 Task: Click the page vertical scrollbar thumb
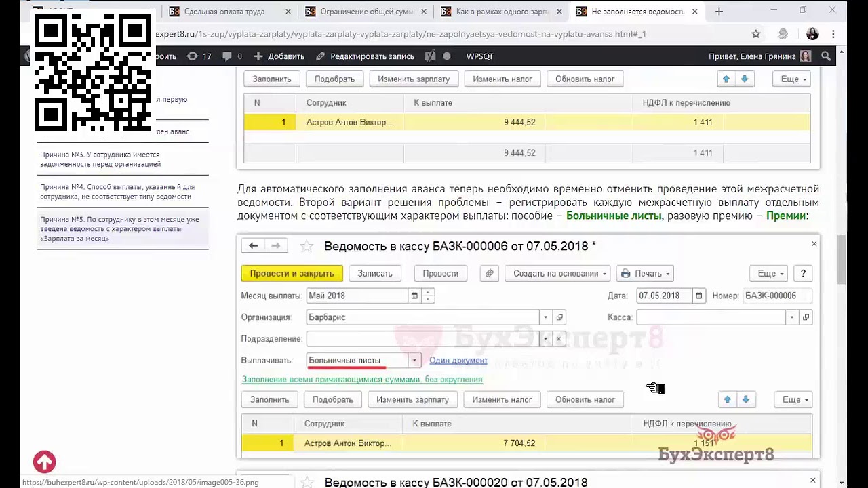[842, 260]
